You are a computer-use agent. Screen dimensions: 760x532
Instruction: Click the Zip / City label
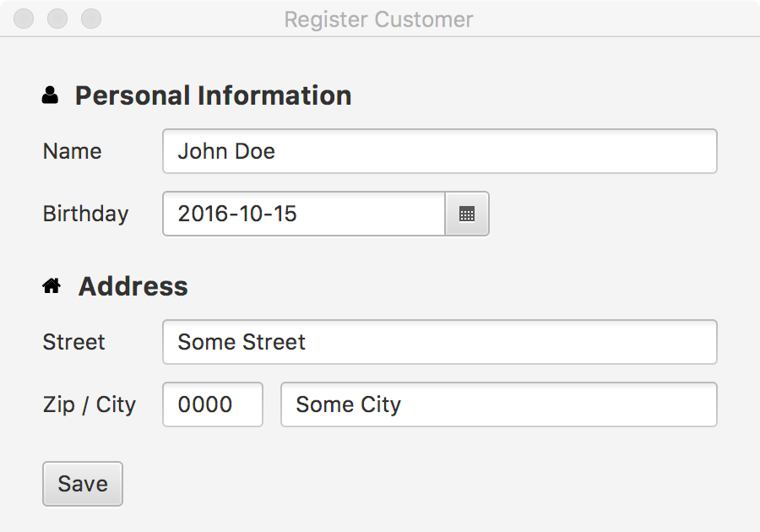(89, 405)
